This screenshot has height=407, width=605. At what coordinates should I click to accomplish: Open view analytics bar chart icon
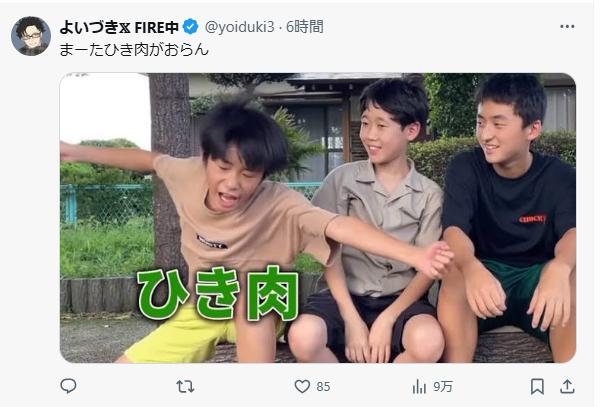point(419,386)
